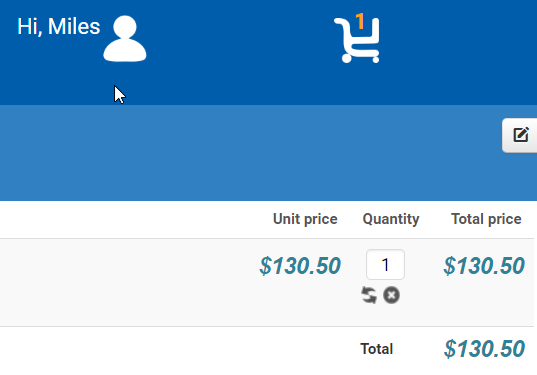The width and height of the screenshot is (537, 375).
Task: Click the item row total price $130.50
Action: point(484,266)
